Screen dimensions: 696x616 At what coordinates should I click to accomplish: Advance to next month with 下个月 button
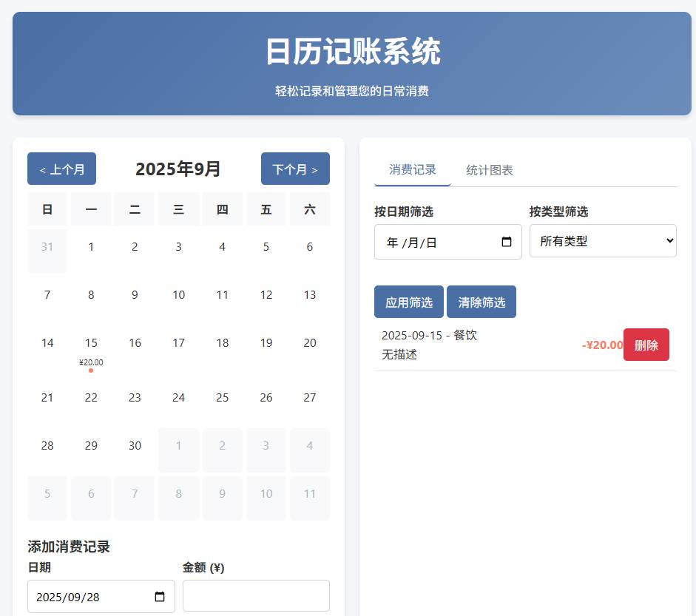click(295, 169)
